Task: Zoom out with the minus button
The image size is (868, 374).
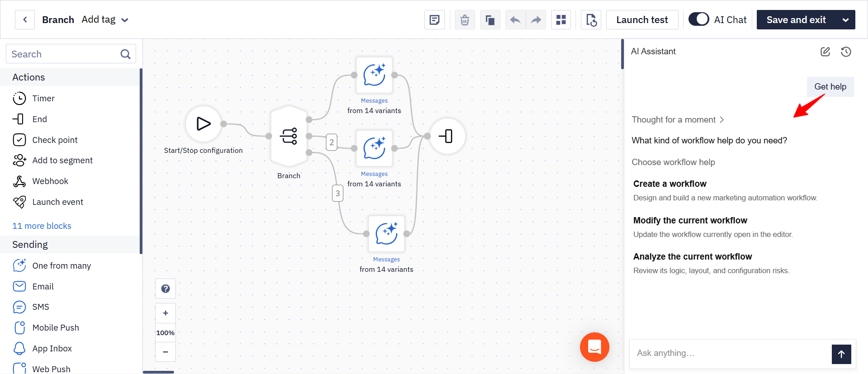Action: pyautogui.click(x=165, y=352)
